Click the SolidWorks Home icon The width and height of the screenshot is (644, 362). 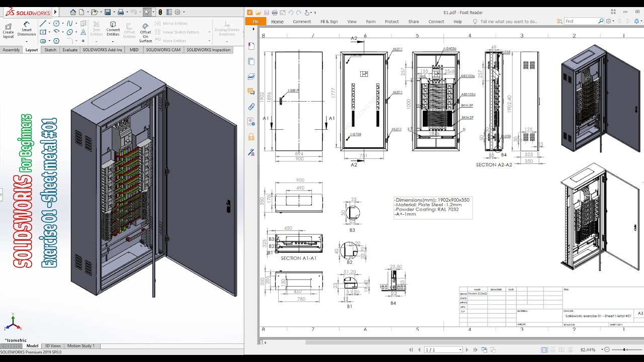click(73, 12)
